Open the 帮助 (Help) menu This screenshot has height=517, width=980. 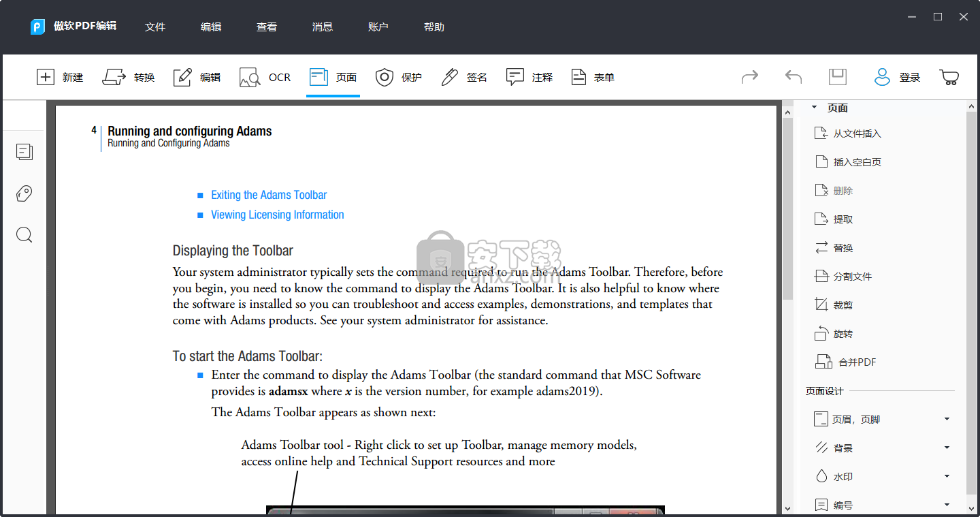click(434, 27)
